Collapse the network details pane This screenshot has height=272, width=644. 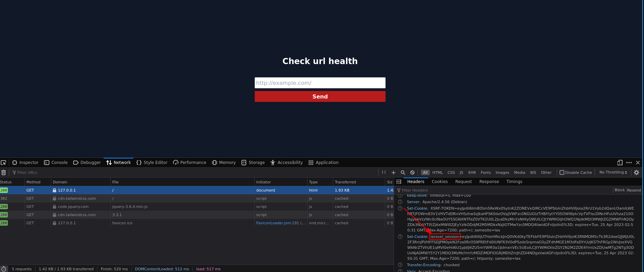click(399, 182)
